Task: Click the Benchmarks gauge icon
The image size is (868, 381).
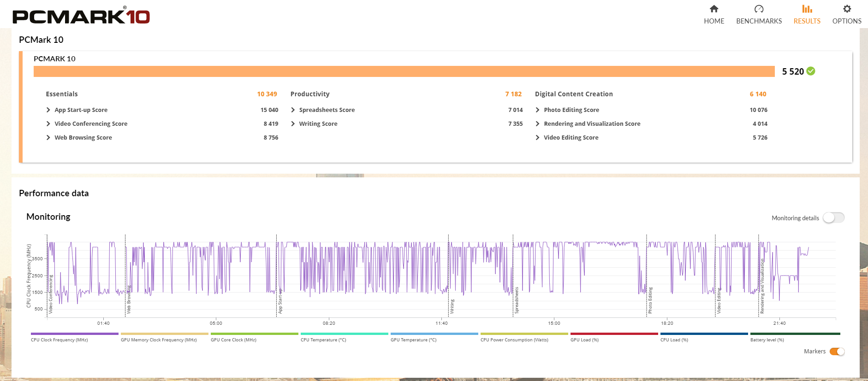Action: (x=759, y=9)
